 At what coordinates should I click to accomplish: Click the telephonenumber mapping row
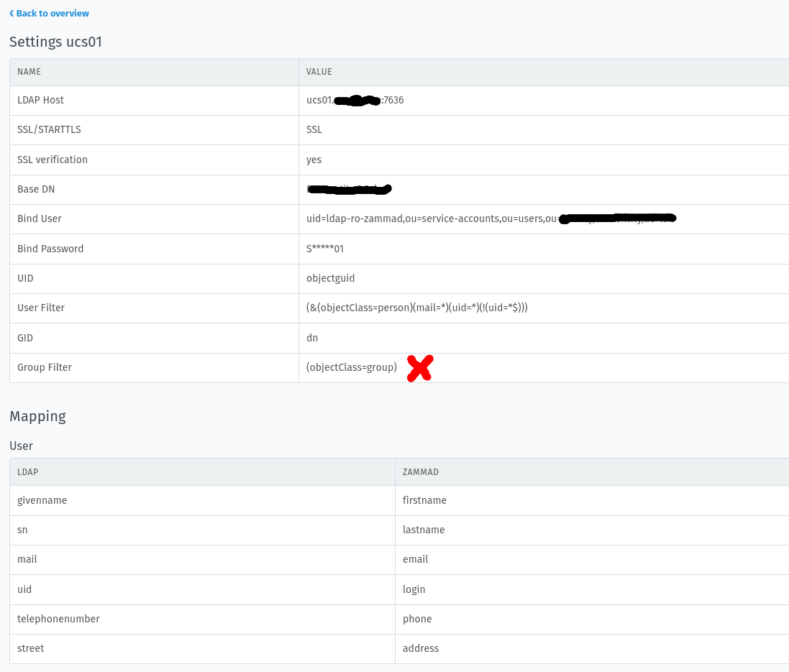58,619
